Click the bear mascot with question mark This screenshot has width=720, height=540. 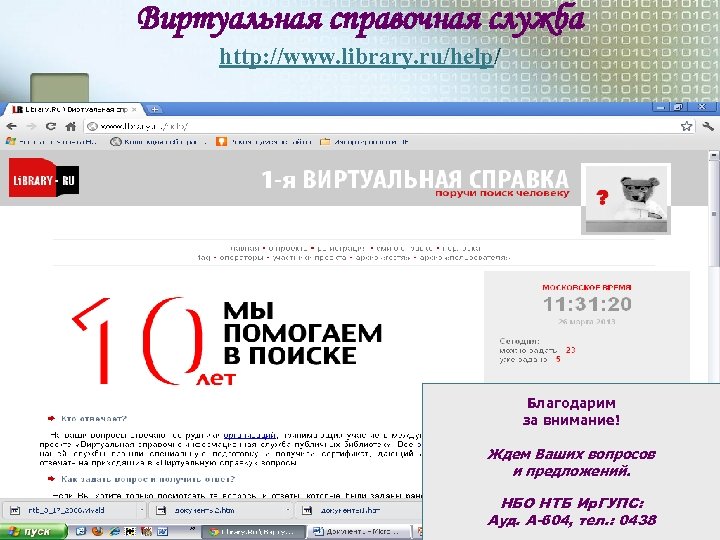click(x=626, y=198)
